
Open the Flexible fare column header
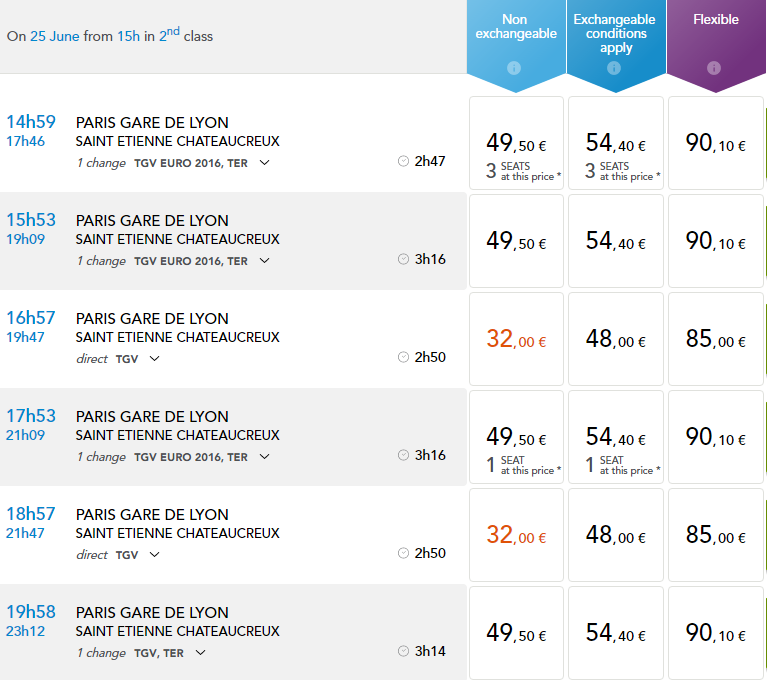click(x=715, y=19)
